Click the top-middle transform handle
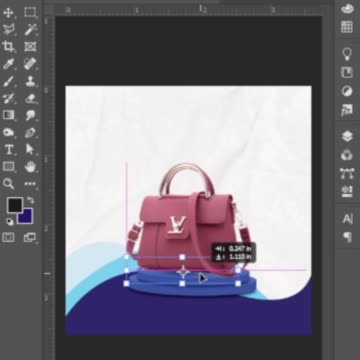Image resolution: width=360 pixels, height=360 pixels. [182, 257]
